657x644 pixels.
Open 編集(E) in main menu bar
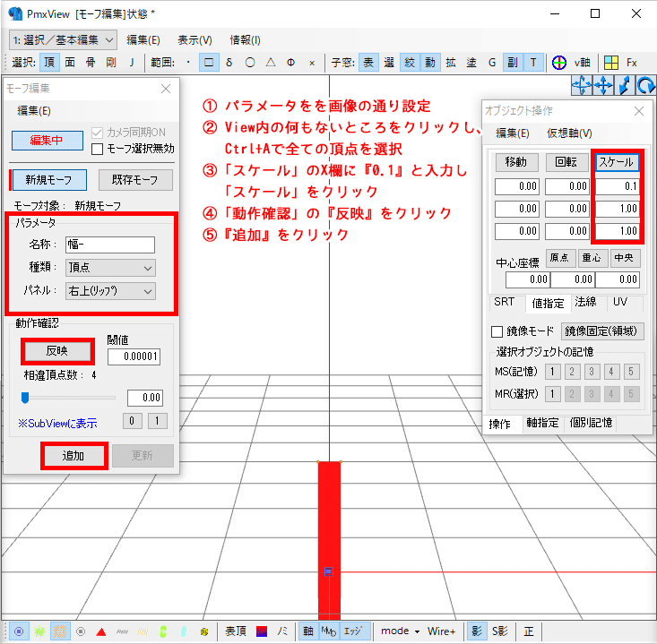tap(143, 40)
